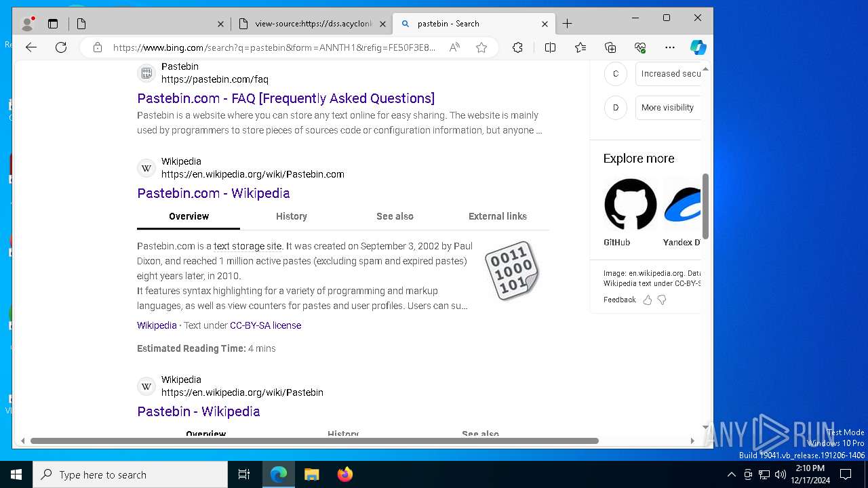Switch to the first blank page tab
This screenshot has width=868, height=488.
click(149, 24)
